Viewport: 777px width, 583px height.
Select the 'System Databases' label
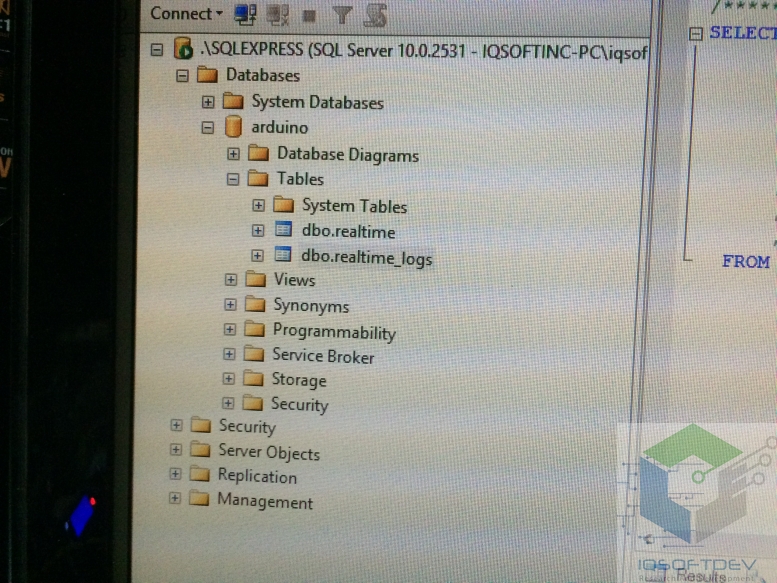[x=318, y=103]
